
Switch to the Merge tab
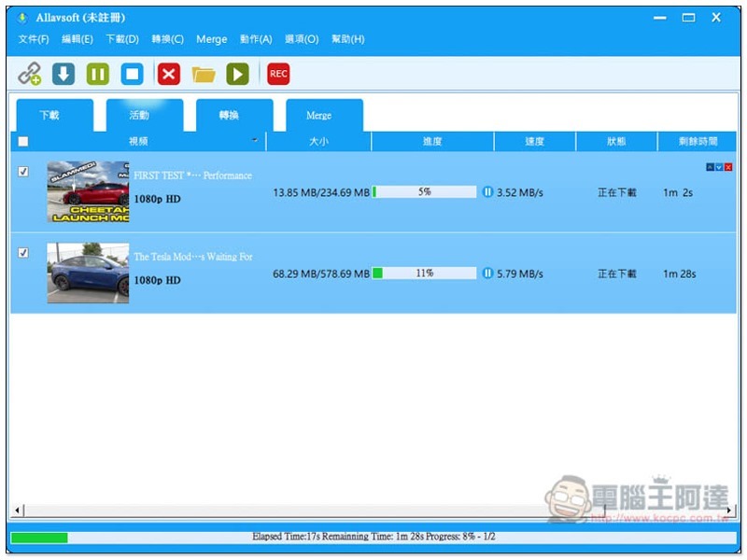319,116
